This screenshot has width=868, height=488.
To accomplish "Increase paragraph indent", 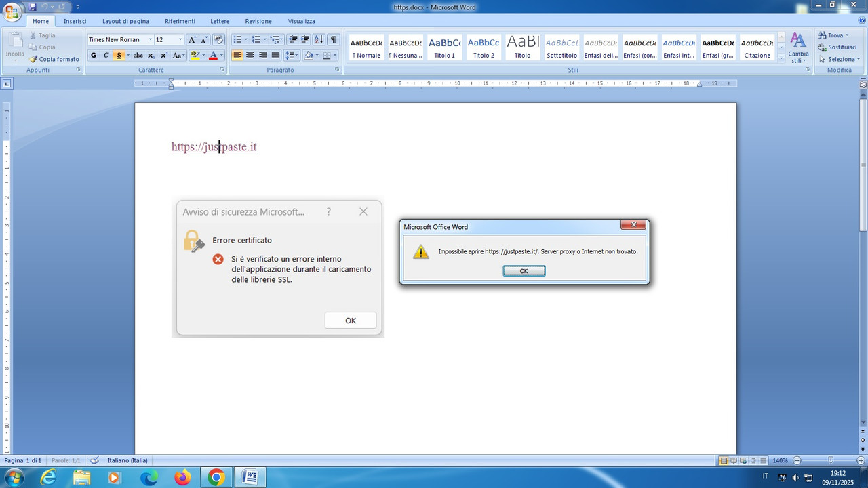I will pyautogui.click(x=305, y=40).
